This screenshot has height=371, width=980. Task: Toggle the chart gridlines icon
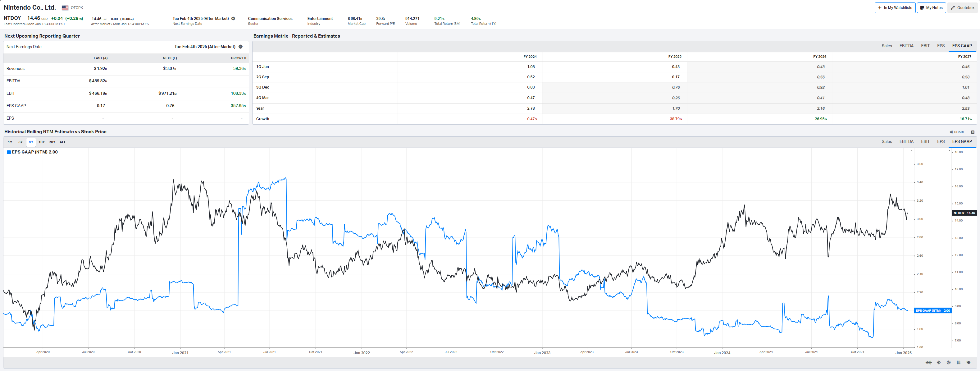click(x=958, y=362)
